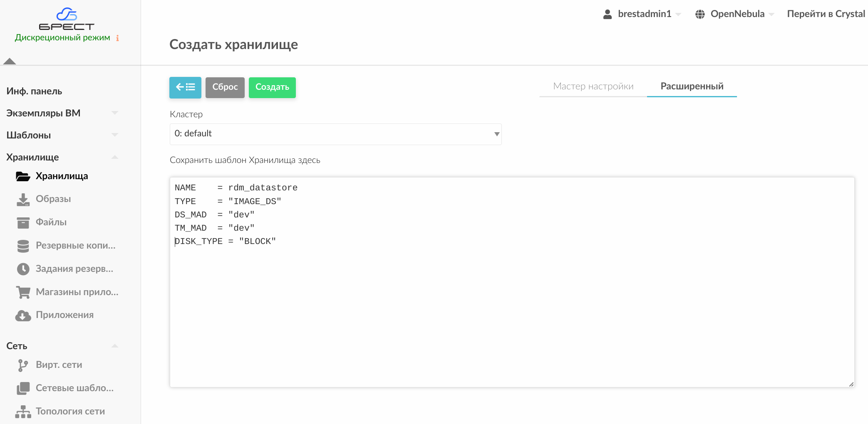Screen dimensions: 868x424
Task: Open the OpenNebula zone dropdown
Action: 734,14
